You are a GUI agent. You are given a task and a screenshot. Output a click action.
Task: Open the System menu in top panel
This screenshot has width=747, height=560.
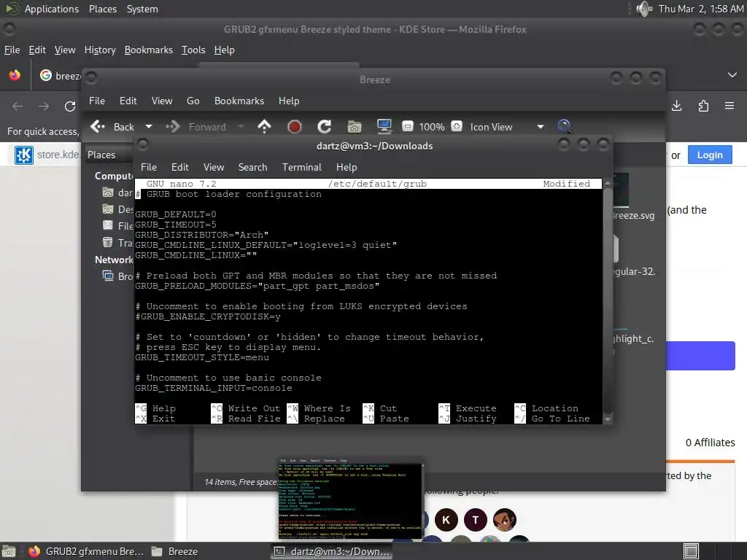coord(142,9)
